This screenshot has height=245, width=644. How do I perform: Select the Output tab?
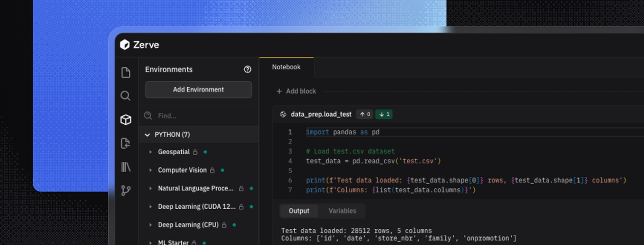coord(299,211)
